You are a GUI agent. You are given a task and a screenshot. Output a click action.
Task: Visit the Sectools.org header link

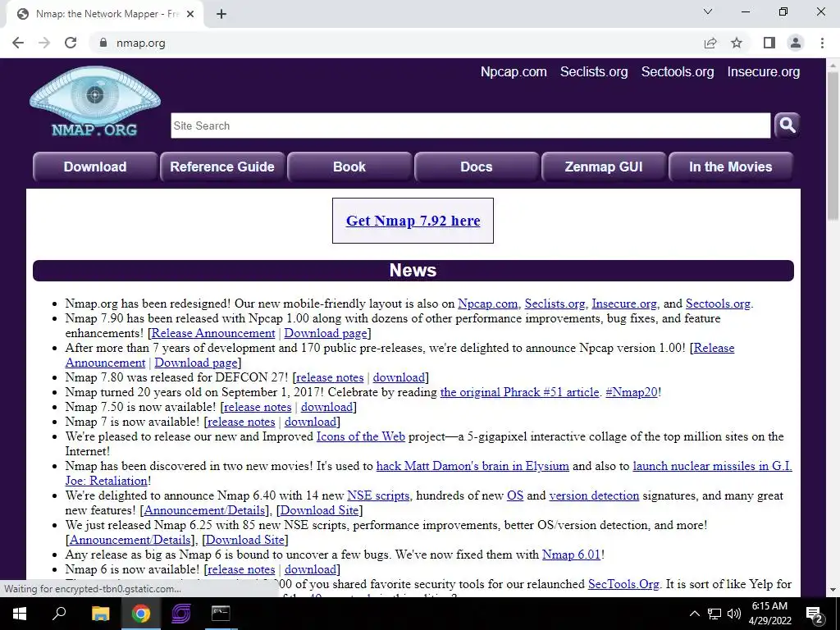(x=677, y=72)
